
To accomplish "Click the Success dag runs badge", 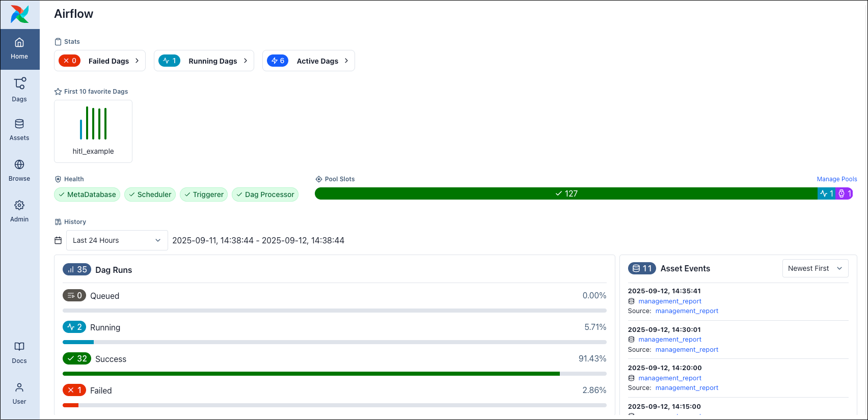I will click(76, 358).
